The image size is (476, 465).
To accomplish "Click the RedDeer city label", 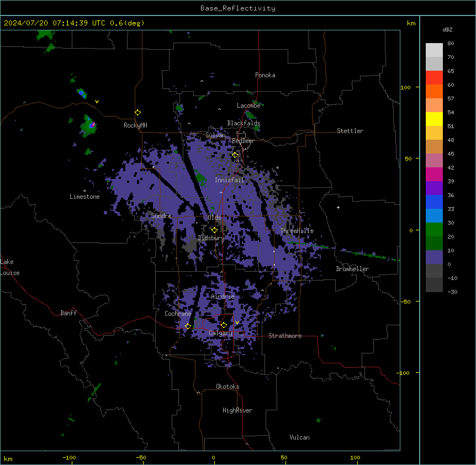I will coord(243,141).
